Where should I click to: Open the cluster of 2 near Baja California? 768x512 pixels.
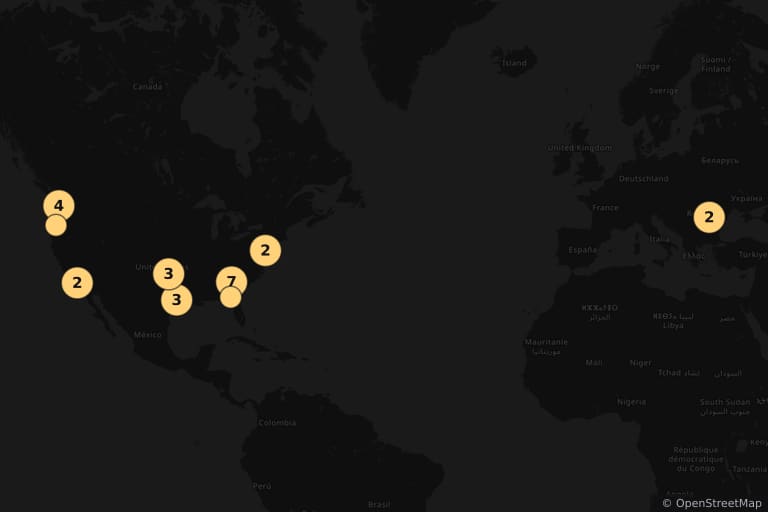77,283
